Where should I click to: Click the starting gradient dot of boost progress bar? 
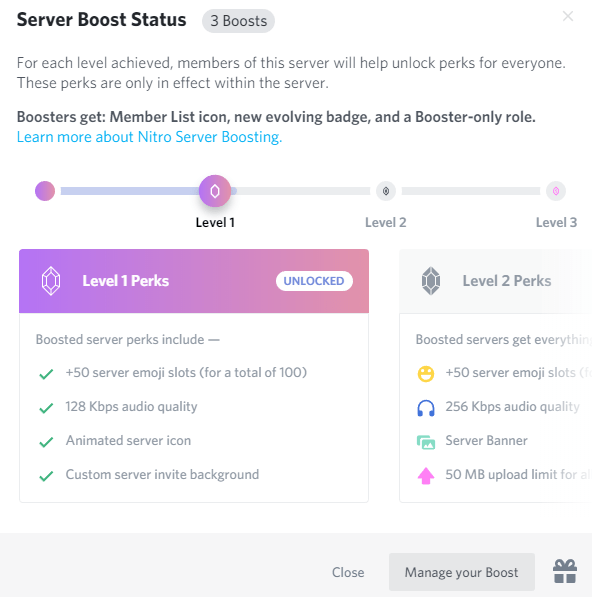[x=45, y=191]
